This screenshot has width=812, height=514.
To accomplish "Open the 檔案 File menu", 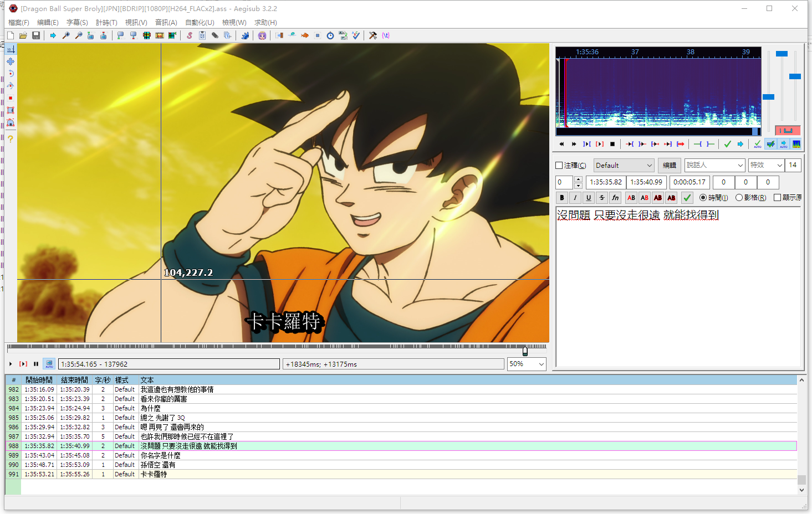I will pyautogui.click(x=19, y=23).
